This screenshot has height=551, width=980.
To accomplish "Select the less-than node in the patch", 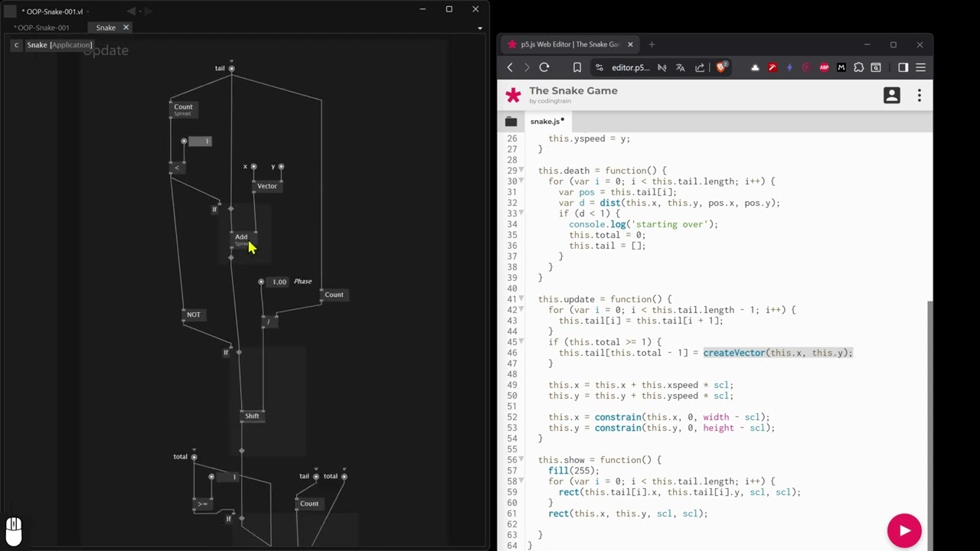I will (177, 168).
